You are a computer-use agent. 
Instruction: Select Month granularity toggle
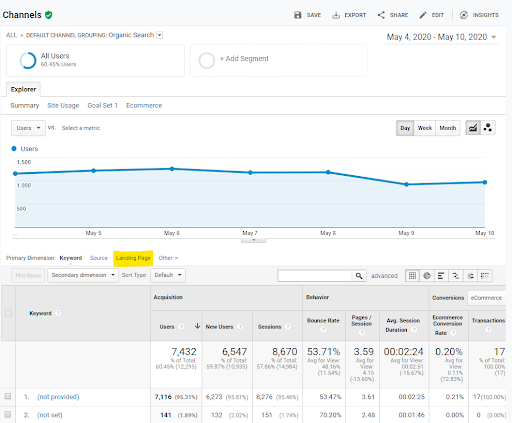[448, 128]
